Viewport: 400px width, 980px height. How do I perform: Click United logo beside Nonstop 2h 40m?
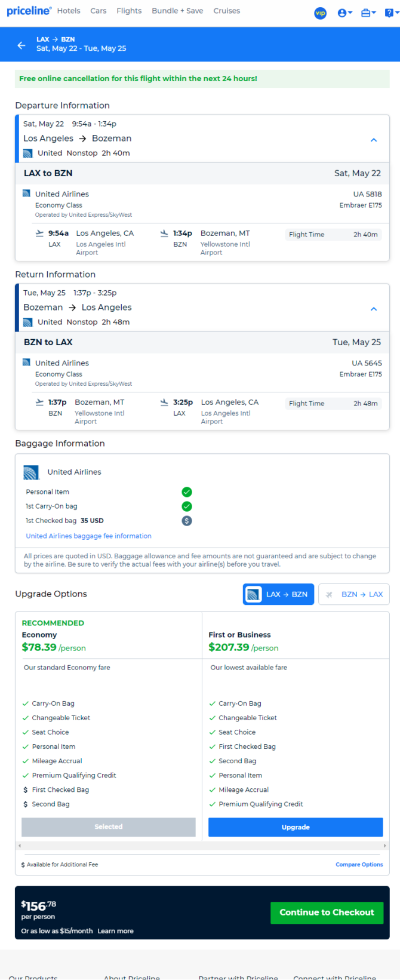(x=28, y=153)
